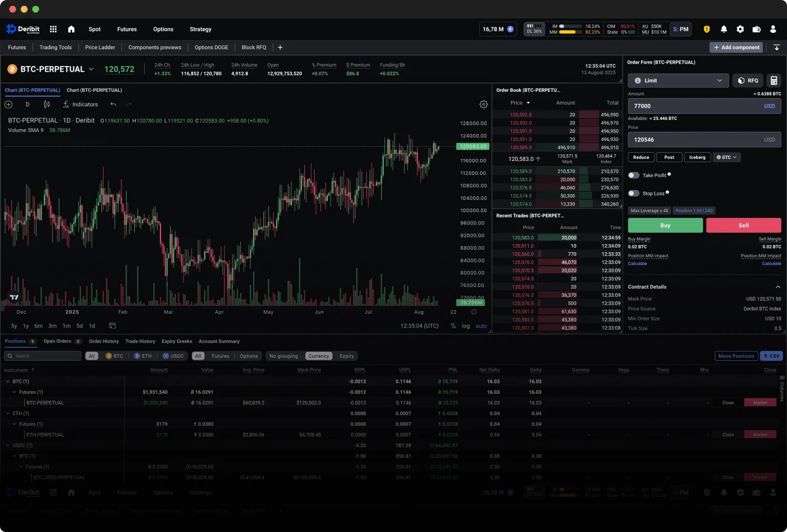Click the Max Leverage x 48 chip
The width and height of the screenshot is (787, 532).
coord(649,211)
